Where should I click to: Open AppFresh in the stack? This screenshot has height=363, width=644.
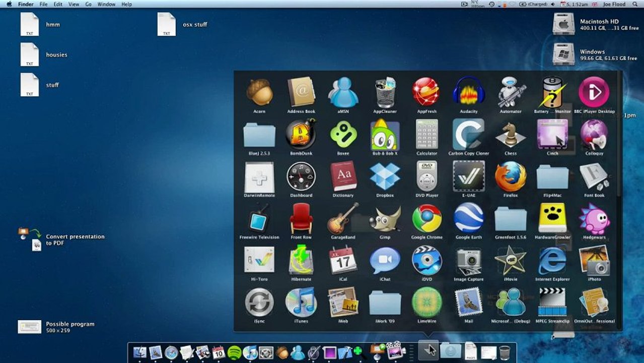426,92
